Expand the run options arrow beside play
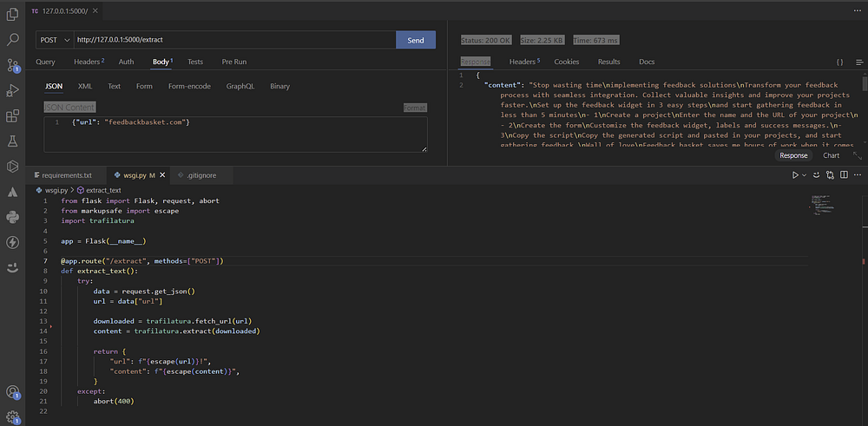The height and width of the screenshot is (426, 868). point(805,175)
